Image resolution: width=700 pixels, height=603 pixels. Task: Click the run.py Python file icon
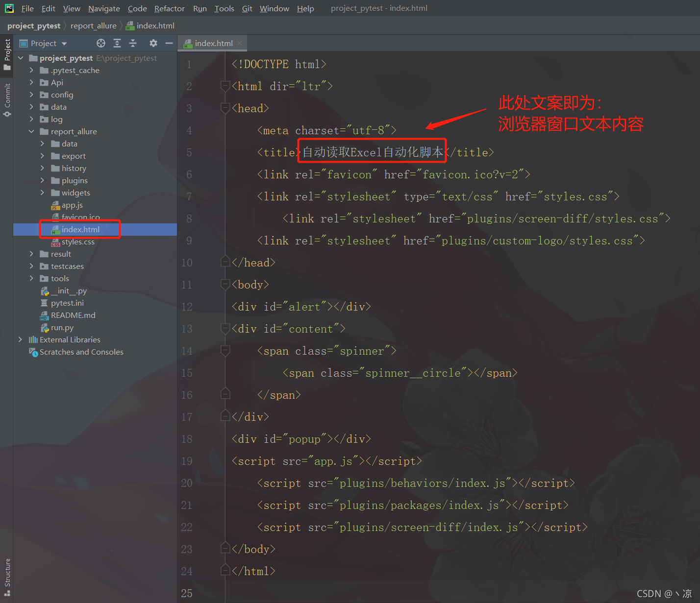(x=45, y=328)
